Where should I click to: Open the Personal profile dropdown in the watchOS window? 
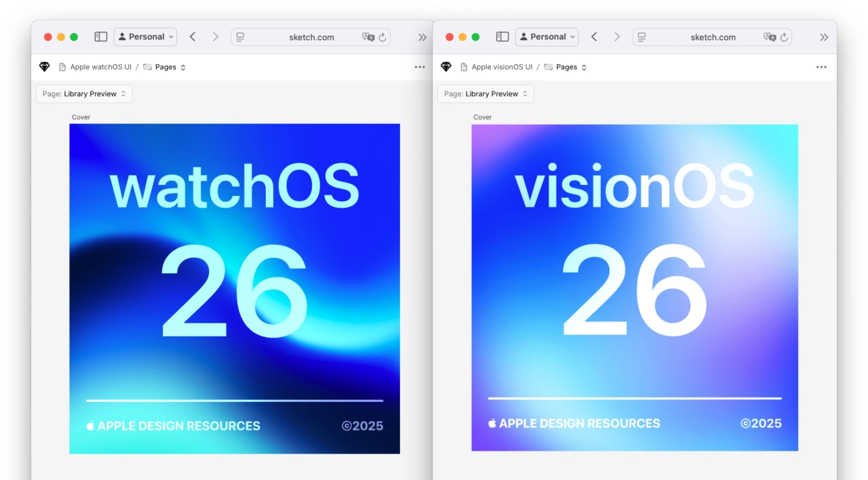pyautogui.click(x=145, y=37)
